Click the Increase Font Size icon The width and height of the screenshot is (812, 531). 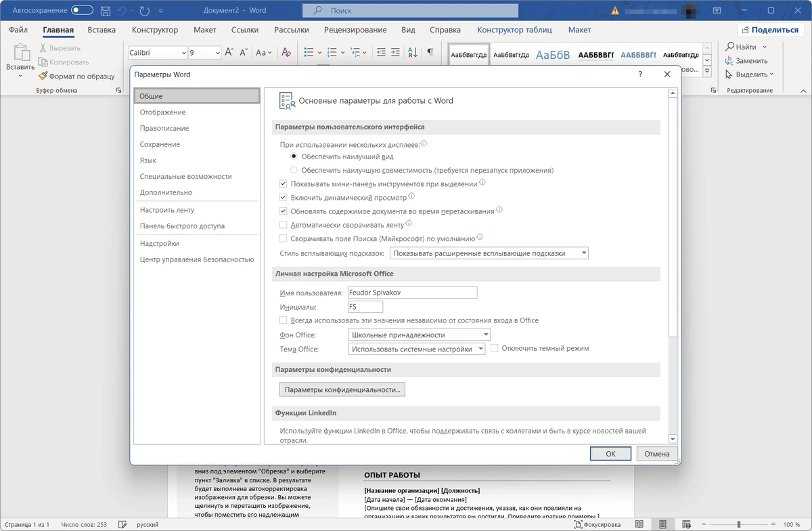229,52
